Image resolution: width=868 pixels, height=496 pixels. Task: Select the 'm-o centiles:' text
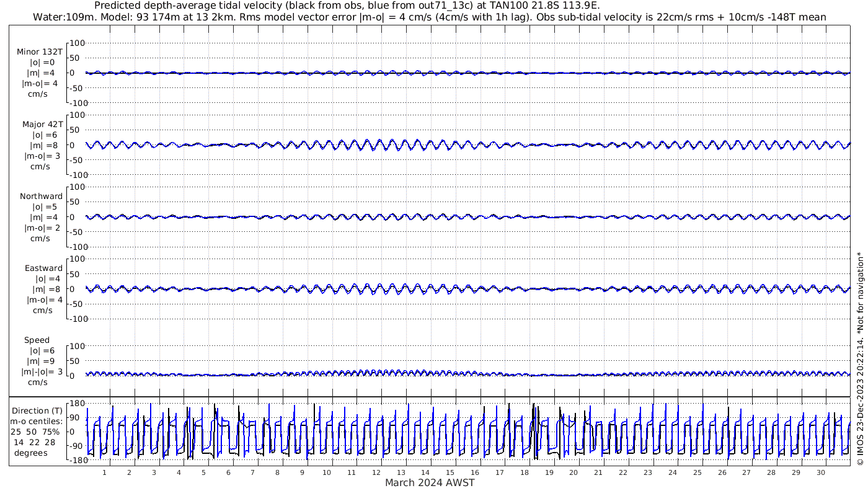coord(36,422)
